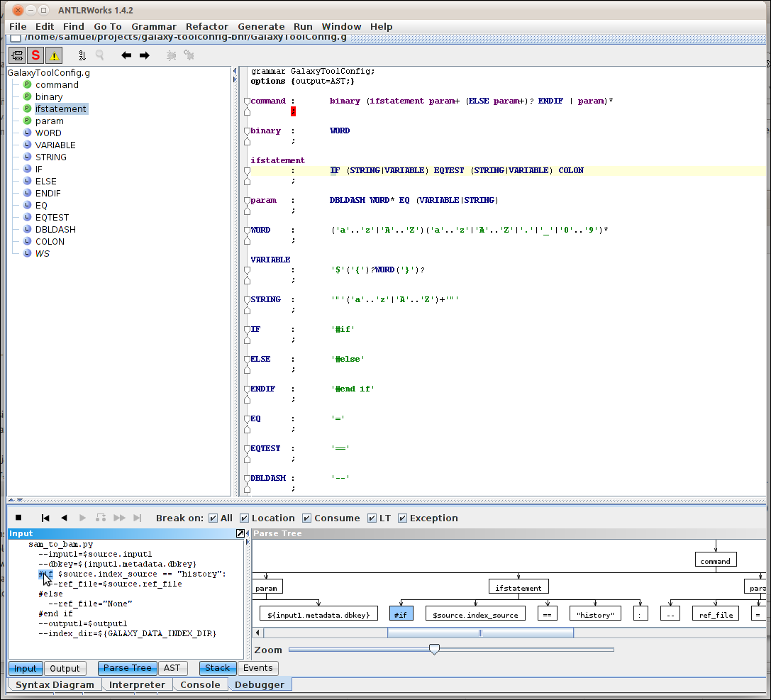Toggle the Break on LT checkbox
This screenshot has width=771, height=700.
[x=372, y=518]
